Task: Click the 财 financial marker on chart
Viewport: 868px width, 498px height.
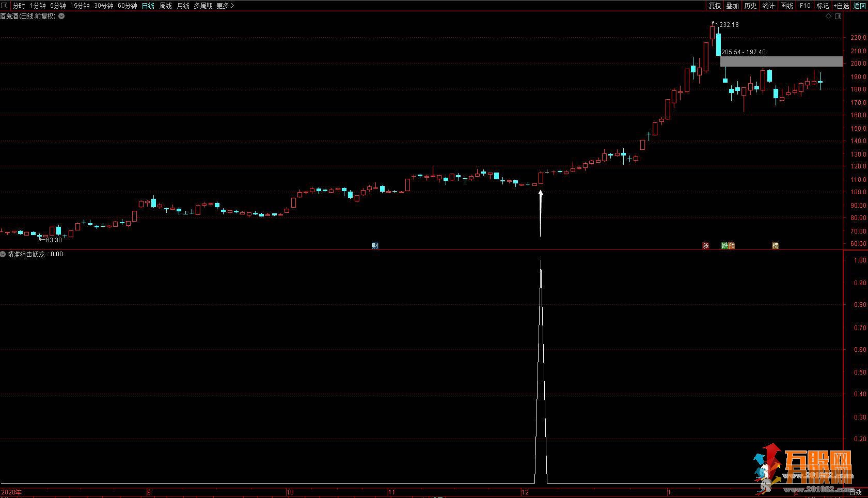Action: click(x=375, y=246)
